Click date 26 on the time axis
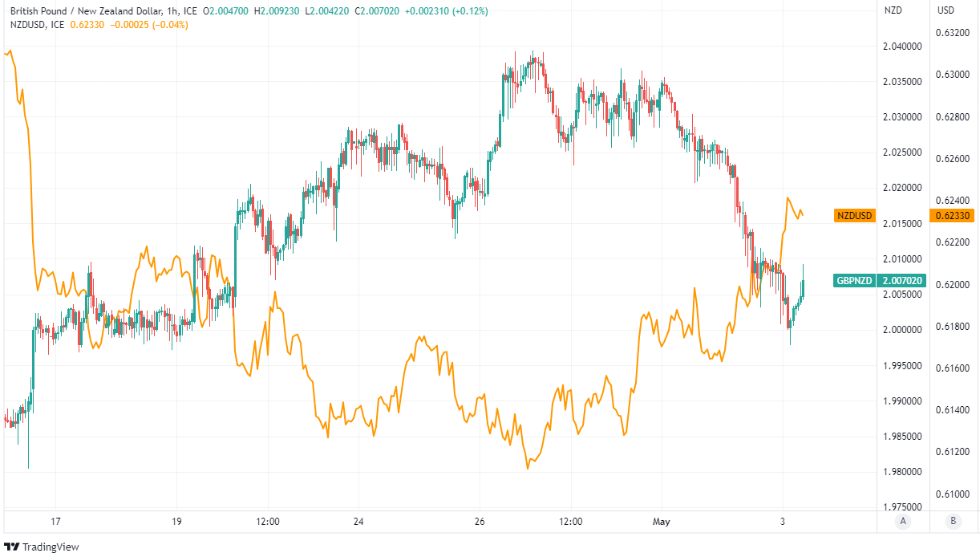 (x=480, y=522)
